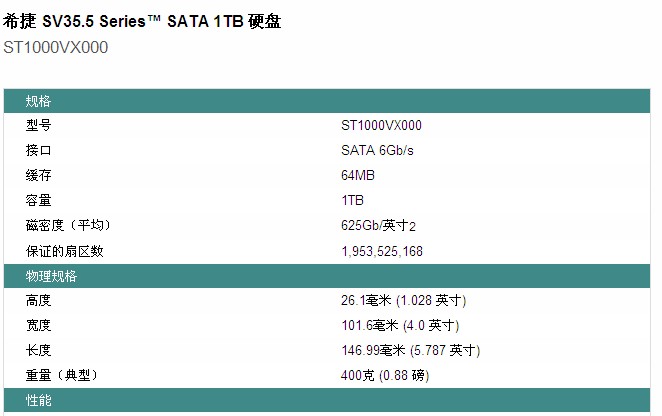Screen dimensions: 662x416
Task: Click the 64MB cache value
Action: [358, 176]
